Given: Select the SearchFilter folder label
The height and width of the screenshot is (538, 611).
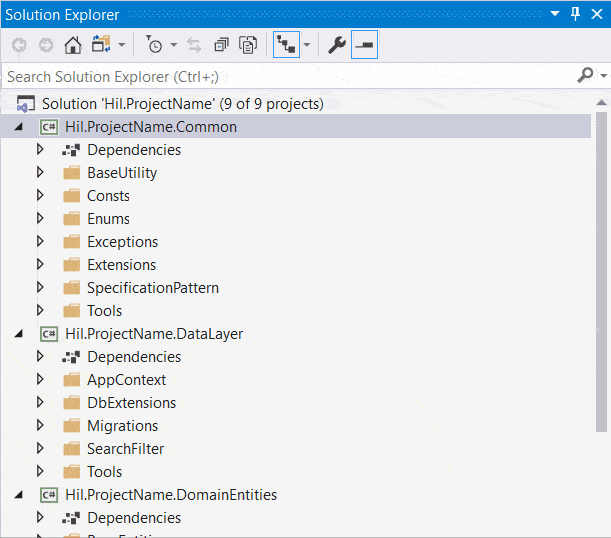Looking at the screenshot, I should coord(125,449).
